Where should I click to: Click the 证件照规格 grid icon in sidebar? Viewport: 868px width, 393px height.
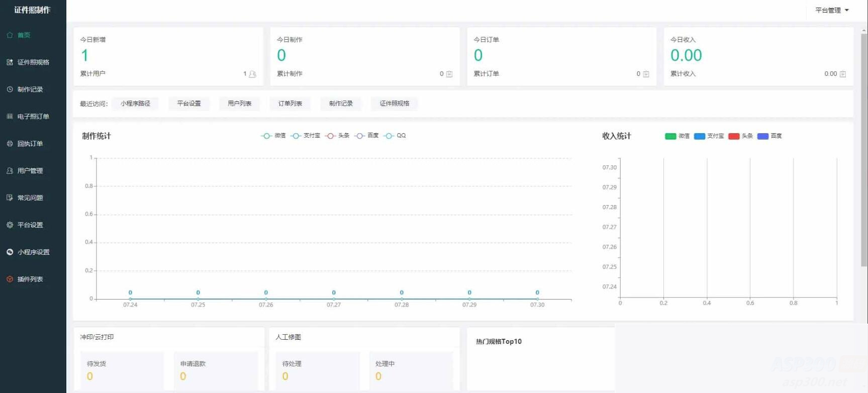[x=10, y=62]
